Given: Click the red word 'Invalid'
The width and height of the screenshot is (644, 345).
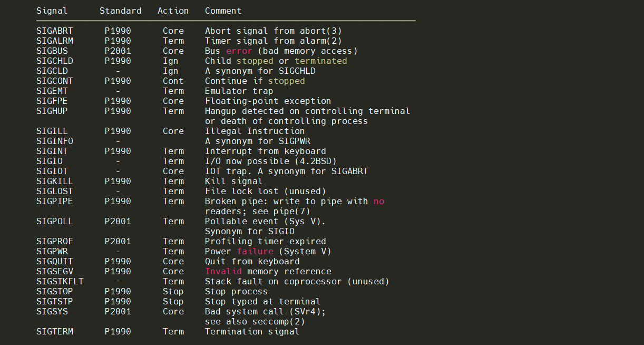Looking at the screenshot, I should click(x=223, y=272).
